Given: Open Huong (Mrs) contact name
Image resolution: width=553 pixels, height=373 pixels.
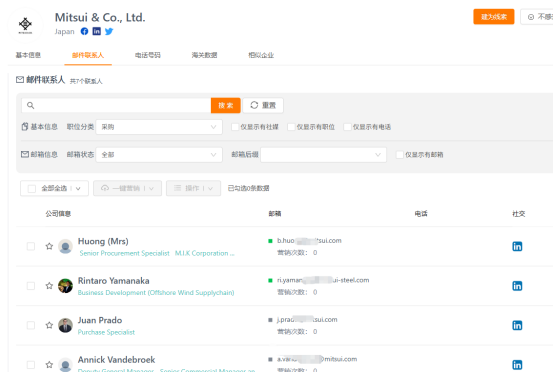Looking at the screenshot, I should point(103,241).
